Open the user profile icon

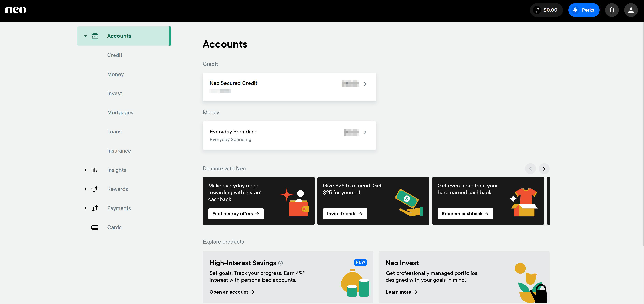point(631,10)
